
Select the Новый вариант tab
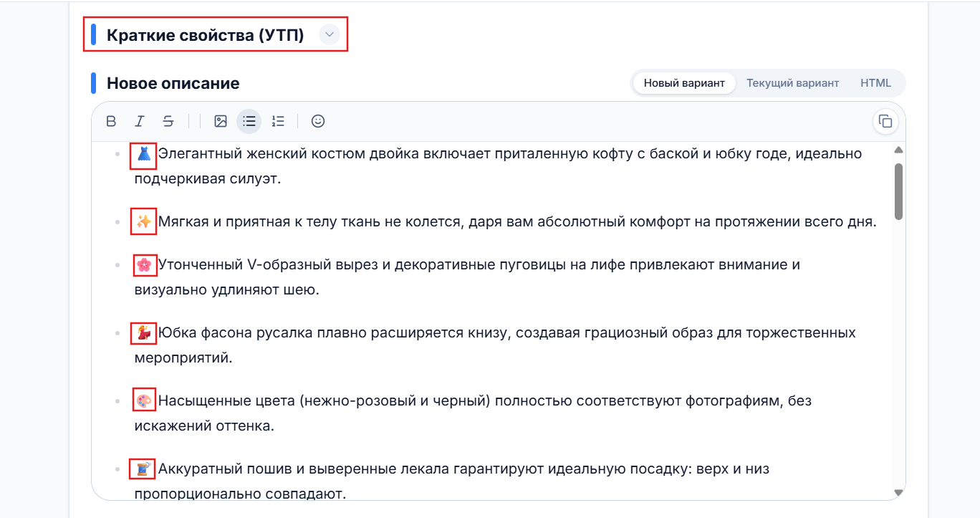684,83
